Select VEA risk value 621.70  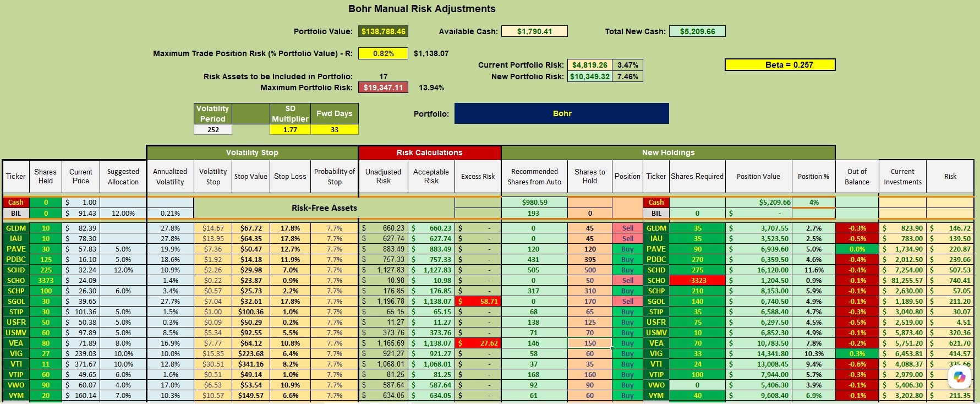click(950, 343)
